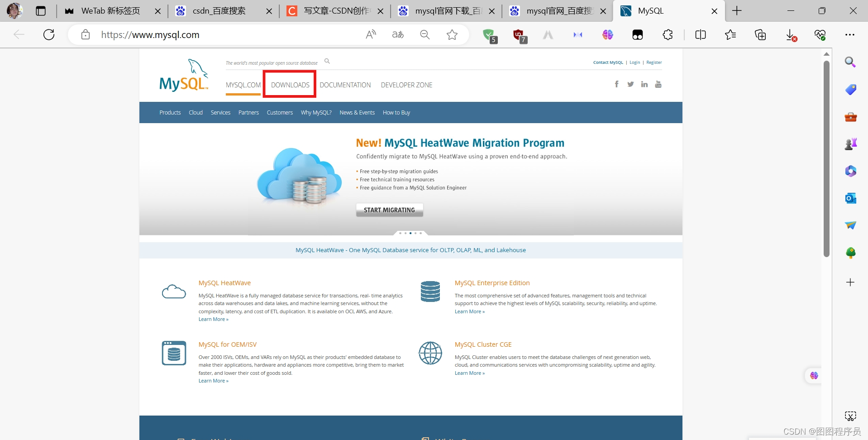Open the Customers menu item
Viewport: 868px width, 440px height.
(x=280, y=113)
